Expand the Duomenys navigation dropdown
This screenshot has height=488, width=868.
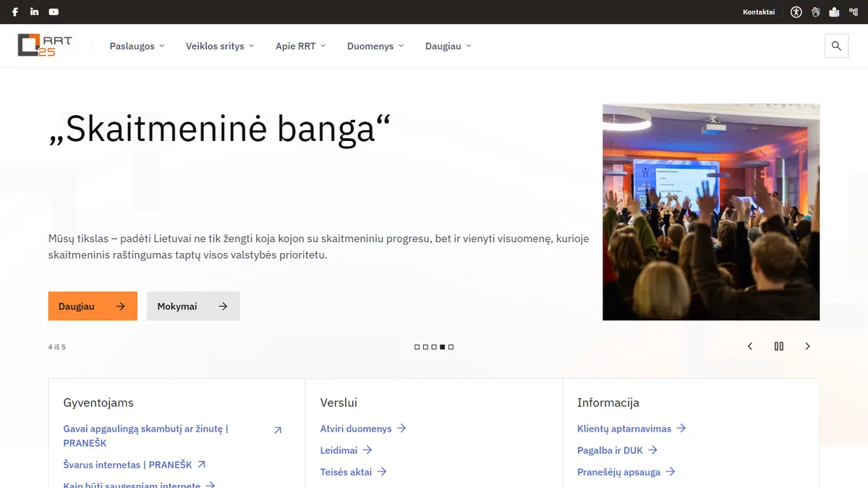click(x=375, y=46)
